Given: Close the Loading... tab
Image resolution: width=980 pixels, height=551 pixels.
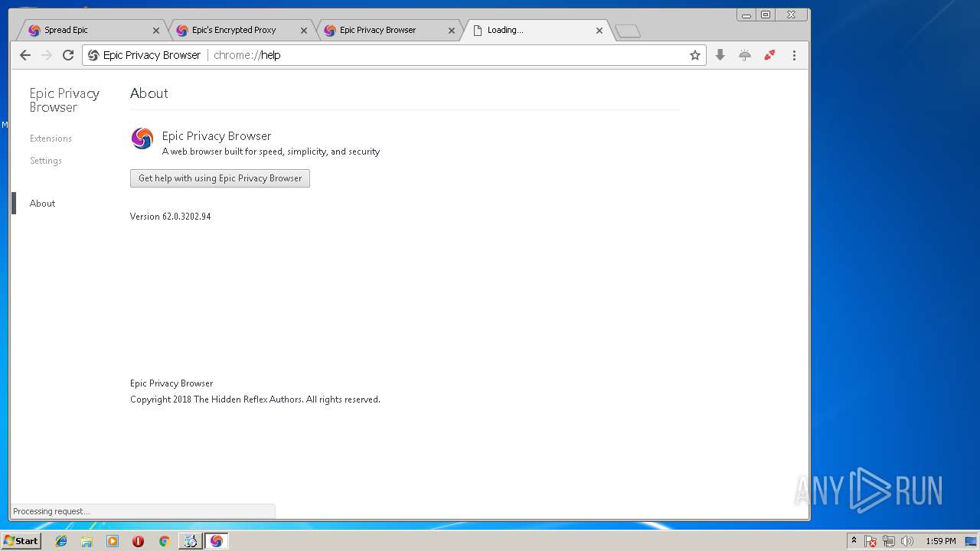Looking at the screenshot, I should tap(599, 31).
